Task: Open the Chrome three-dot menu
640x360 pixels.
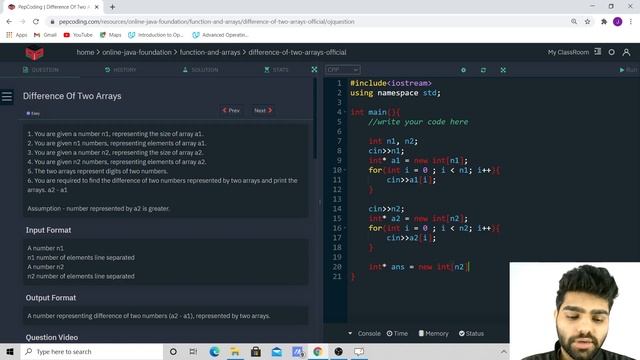Action: point(631,22)
